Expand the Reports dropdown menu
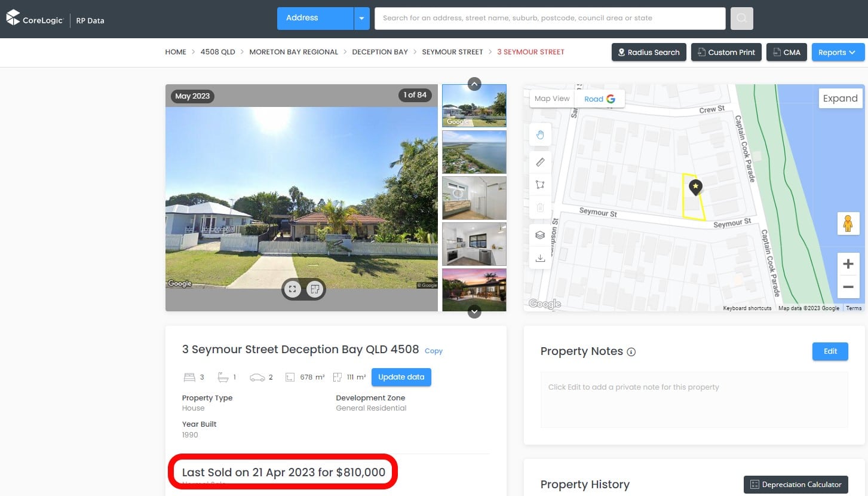868x496 pixels. (x=838, y=53)
